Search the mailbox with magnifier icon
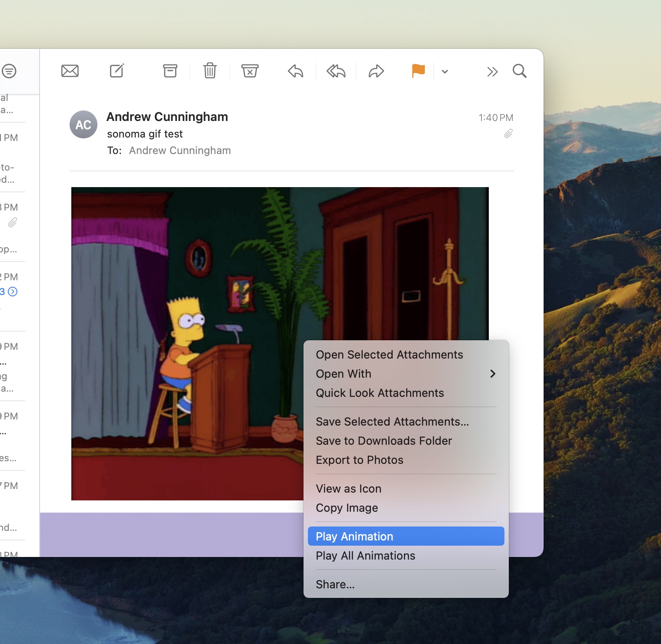This screenshot has width=661, height=644. 519,71
